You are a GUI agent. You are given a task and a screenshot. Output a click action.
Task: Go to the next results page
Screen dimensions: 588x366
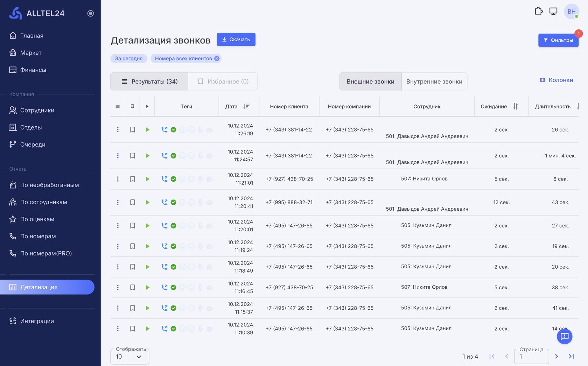coord(556,356)
